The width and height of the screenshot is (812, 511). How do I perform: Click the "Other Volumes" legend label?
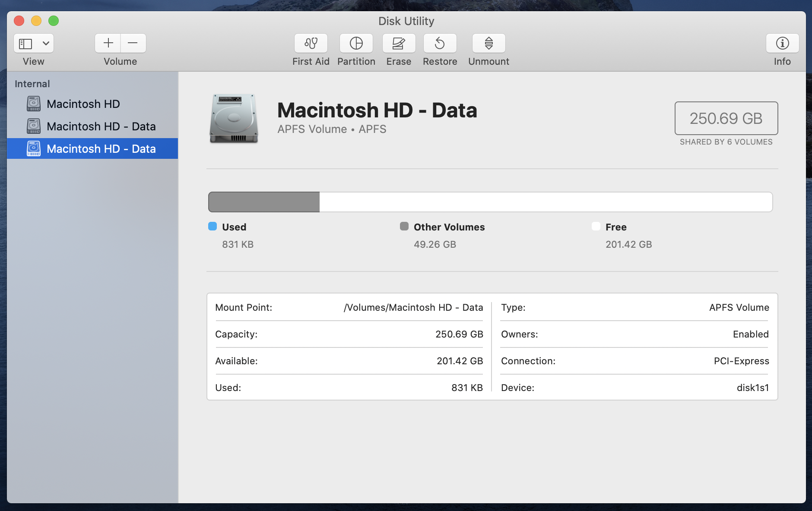pyautogui.click(x=449, y=227)
